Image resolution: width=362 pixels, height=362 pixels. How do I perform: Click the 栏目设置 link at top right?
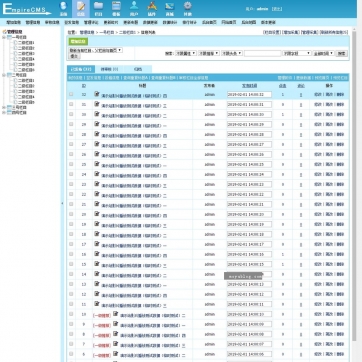[272, 32]
